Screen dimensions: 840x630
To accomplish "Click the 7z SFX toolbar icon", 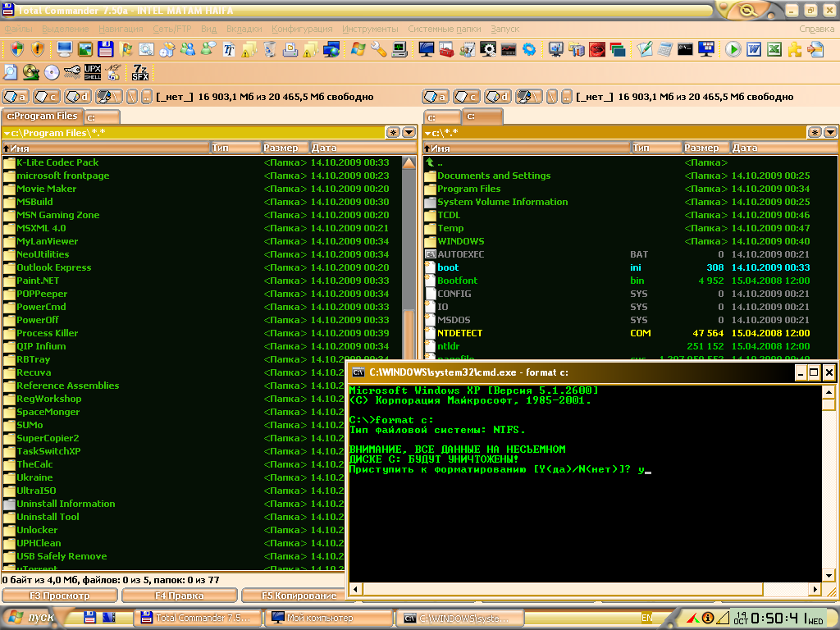I will (x=140, y=72).
